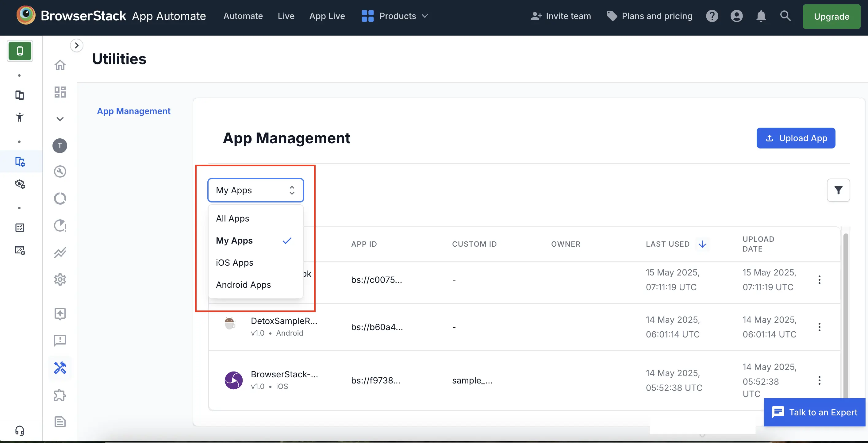
Task: Open the devices icon in left rail
Action: tap(20, 95)
